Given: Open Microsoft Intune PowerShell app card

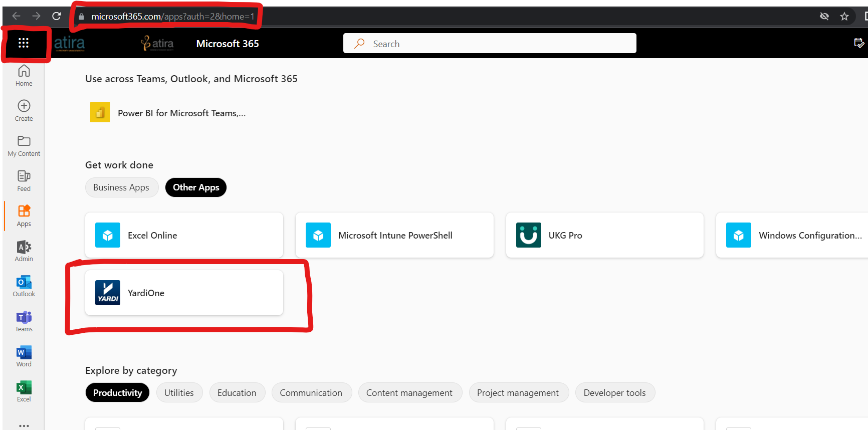Looking at the screenshot, I should click(394, 235).
